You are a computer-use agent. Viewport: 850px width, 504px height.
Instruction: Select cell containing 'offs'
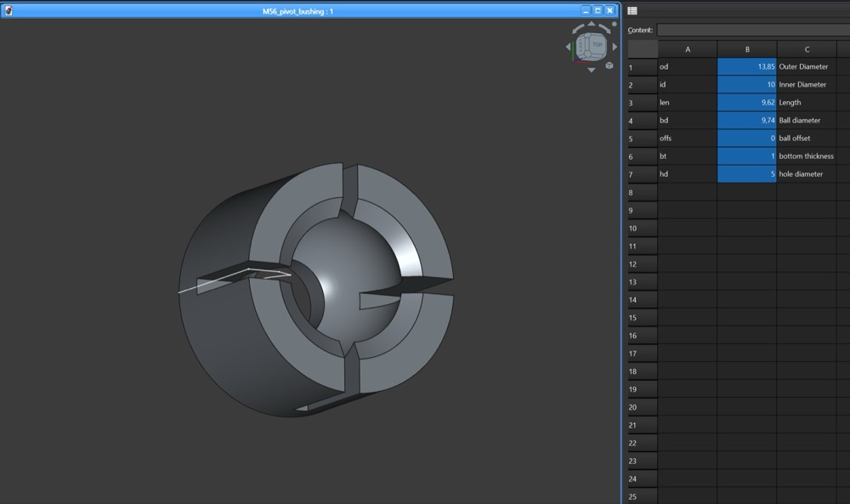tap(688, 139)
